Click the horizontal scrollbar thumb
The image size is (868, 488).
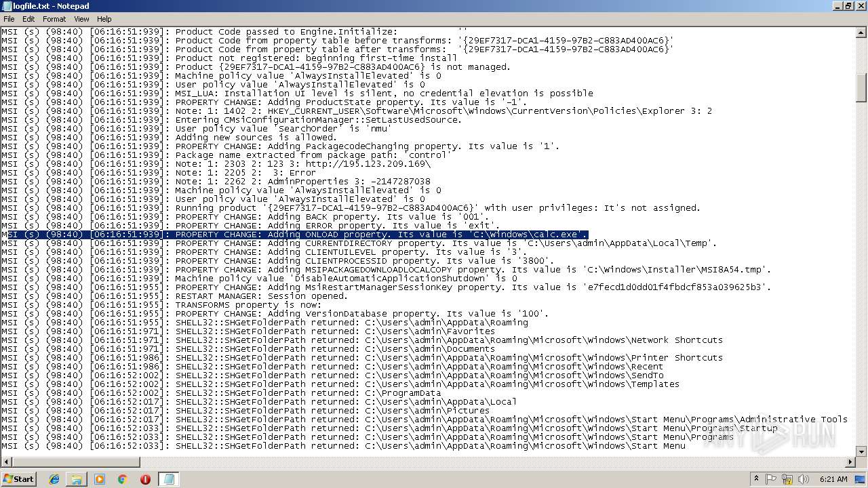[75, 462]
